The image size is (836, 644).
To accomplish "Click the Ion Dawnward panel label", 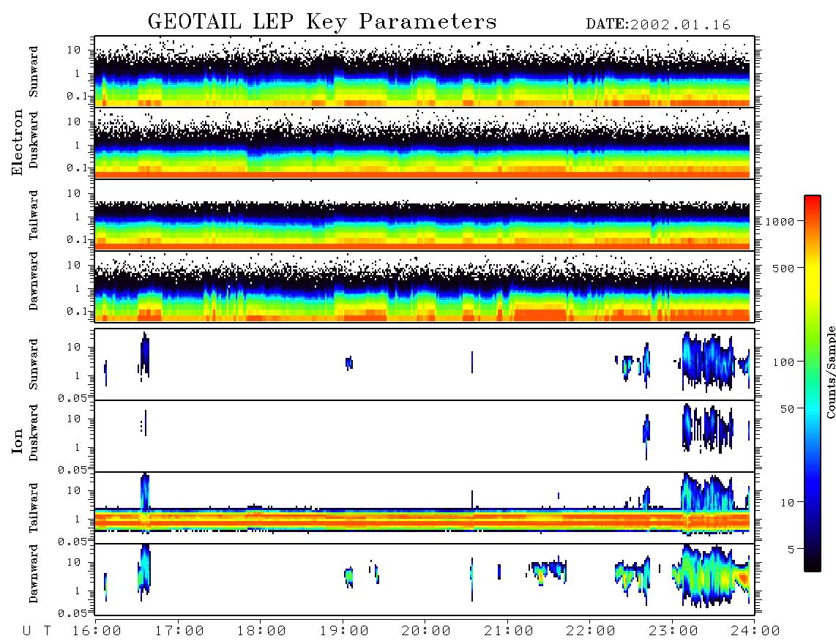I will point(34,574).
